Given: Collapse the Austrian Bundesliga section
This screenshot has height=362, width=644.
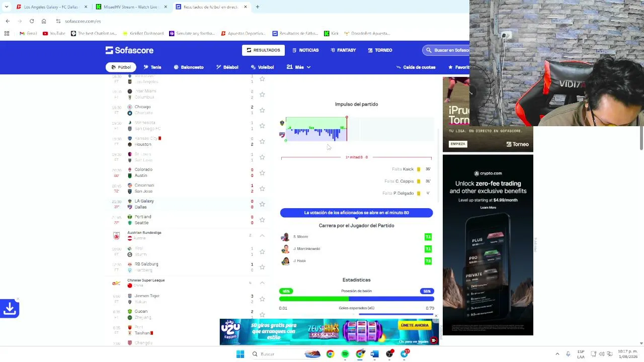Looking at the screenshot, I should pyautogui.click(x=262, y=235).
